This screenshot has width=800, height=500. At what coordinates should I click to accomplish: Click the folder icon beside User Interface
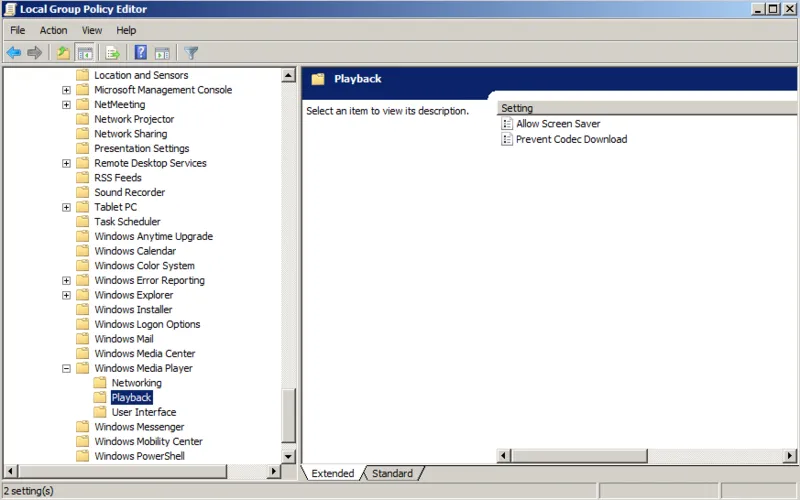100,412
